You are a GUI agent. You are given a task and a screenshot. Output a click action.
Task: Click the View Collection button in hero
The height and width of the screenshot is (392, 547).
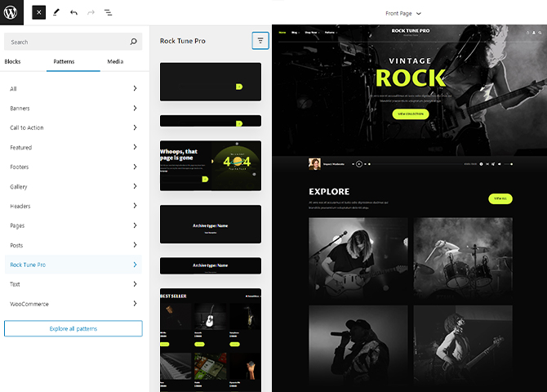coord(410,114)
